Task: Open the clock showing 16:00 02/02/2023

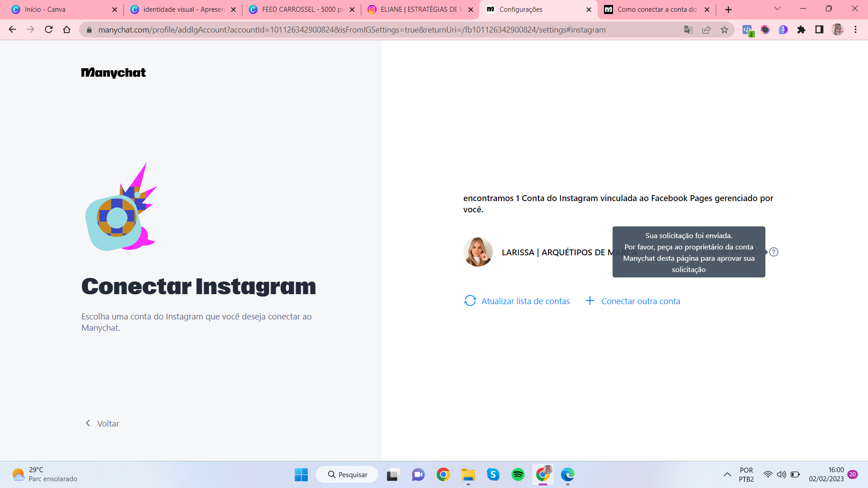Action: 826,474
